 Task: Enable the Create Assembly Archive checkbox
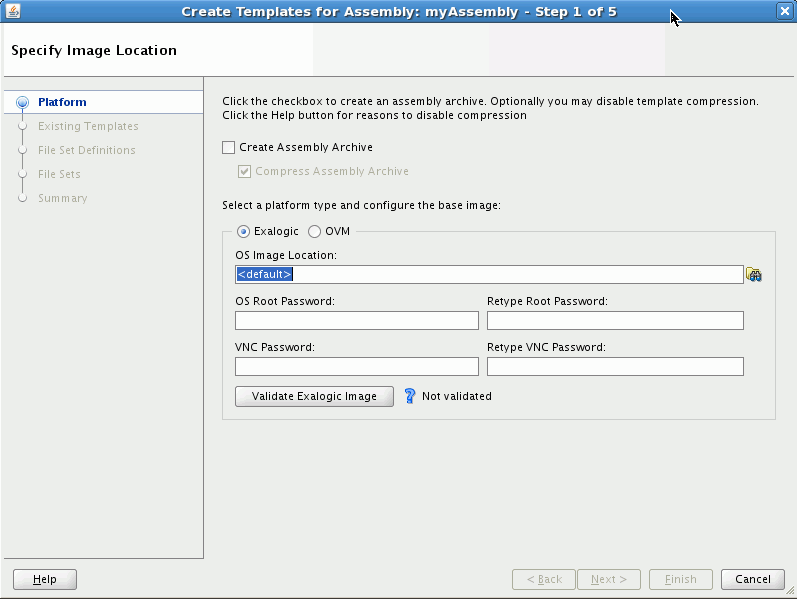click(x=229, y=147)
